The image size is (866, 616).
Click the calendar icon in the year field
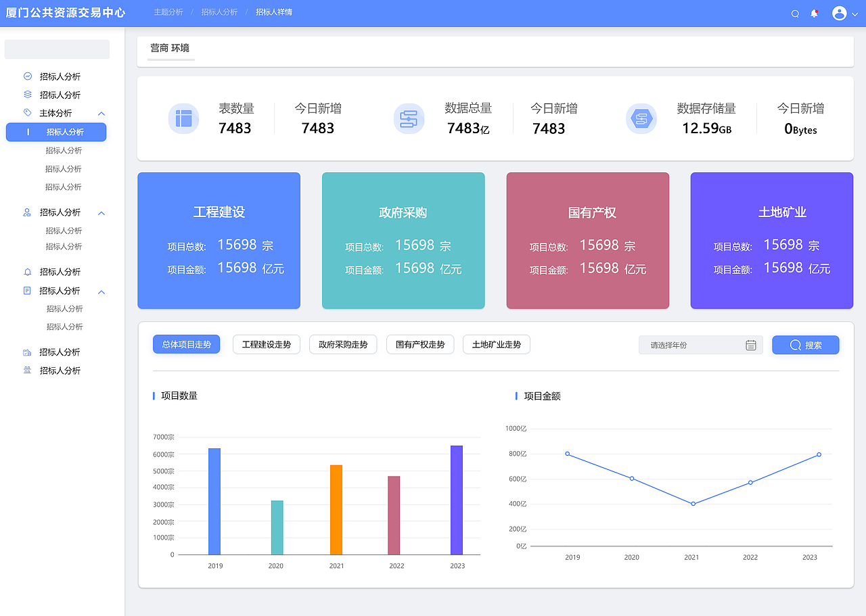coord(751,345)
